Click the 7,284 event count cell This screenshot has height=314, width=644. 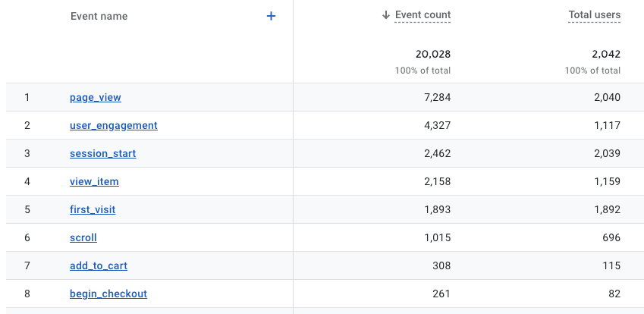(x=438, y=97)
